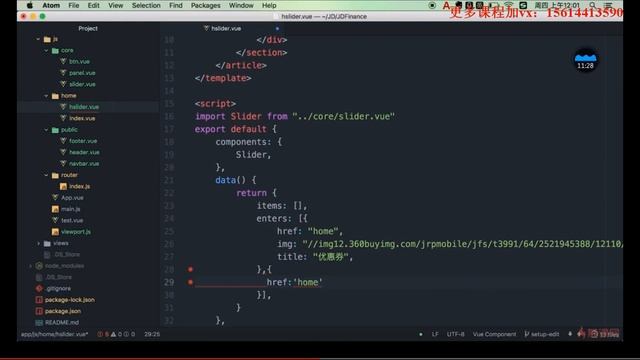Select hslider.vue in the project tree

(x=84, y=107)
